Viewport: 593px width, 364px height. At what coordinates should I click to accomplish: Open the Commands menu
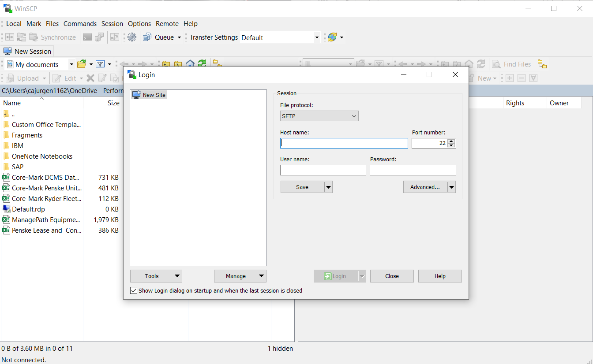point(80,24)
